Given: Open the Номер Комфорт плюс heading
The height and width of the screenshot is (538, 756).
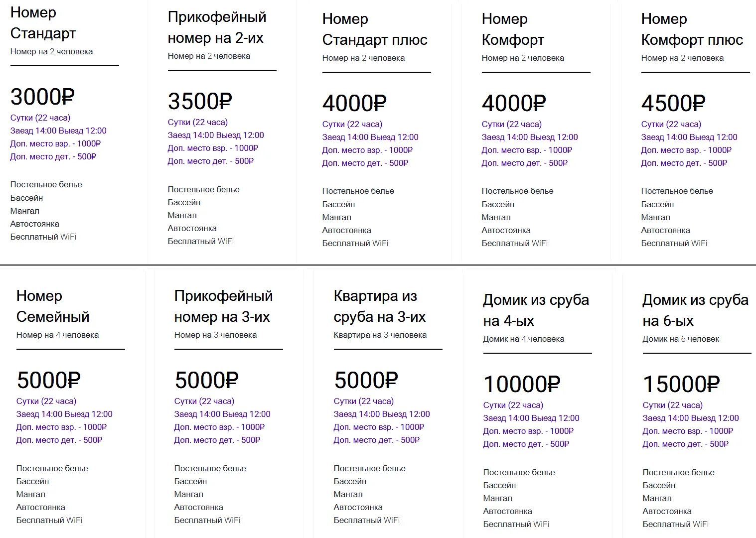Looking at the screenshot, I should tap(692, 29).
